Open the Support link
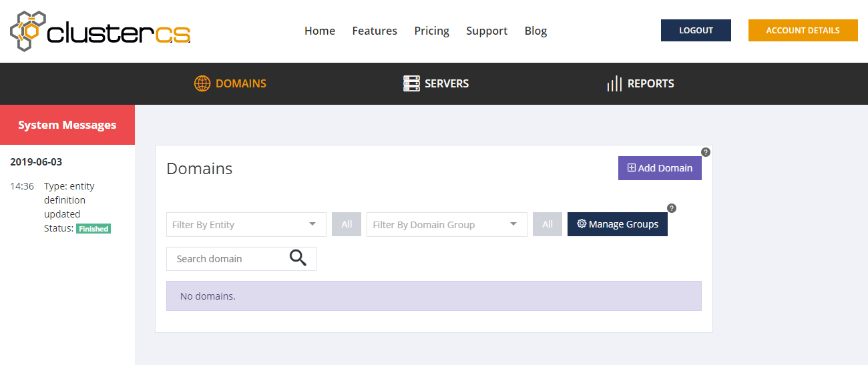Screen dimensions: 868x365 [487, 31]
